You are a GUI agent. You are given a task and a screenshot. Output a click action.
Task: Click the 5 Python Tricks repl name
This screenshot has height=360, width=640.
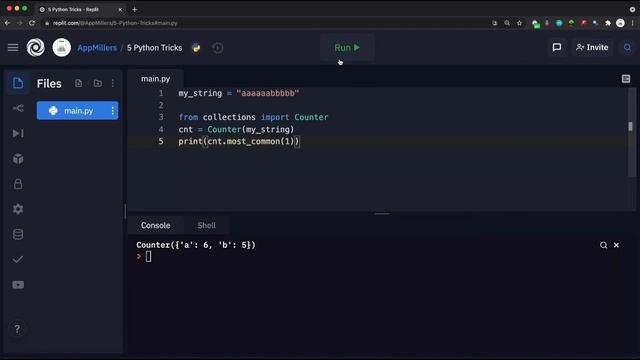pos(154,48)
